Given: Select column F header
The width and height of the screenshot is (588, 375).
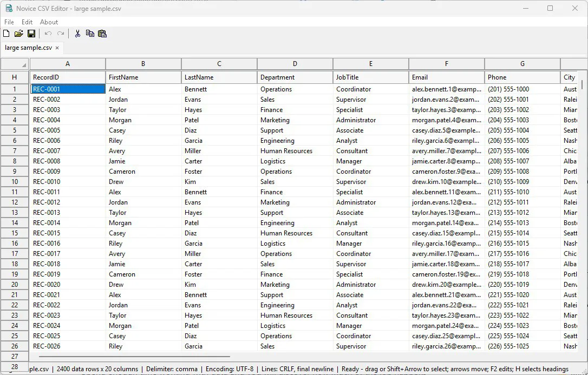Looking at the screenshot, I should point(447,64).
